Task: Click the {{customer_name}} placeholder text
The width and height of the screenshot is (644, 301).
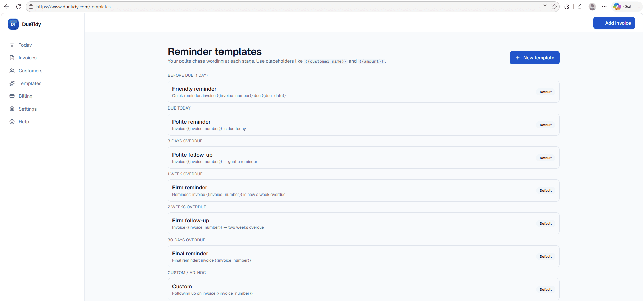Action: click(326, 61)
